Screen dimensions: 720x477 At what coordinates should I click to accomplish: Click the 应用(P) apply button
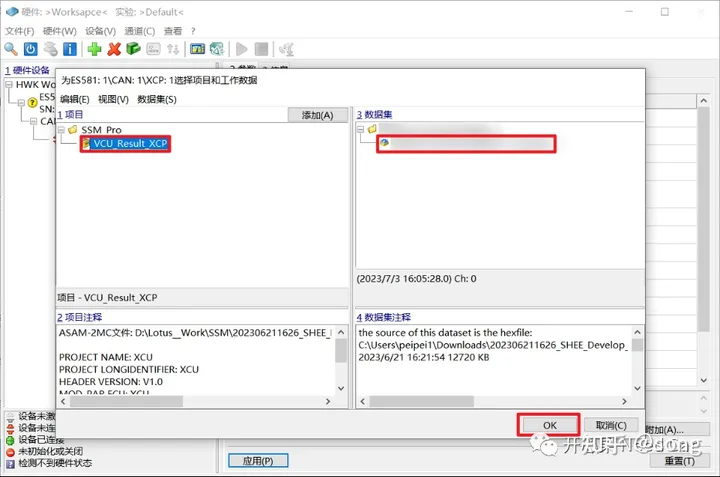(258, 461)
